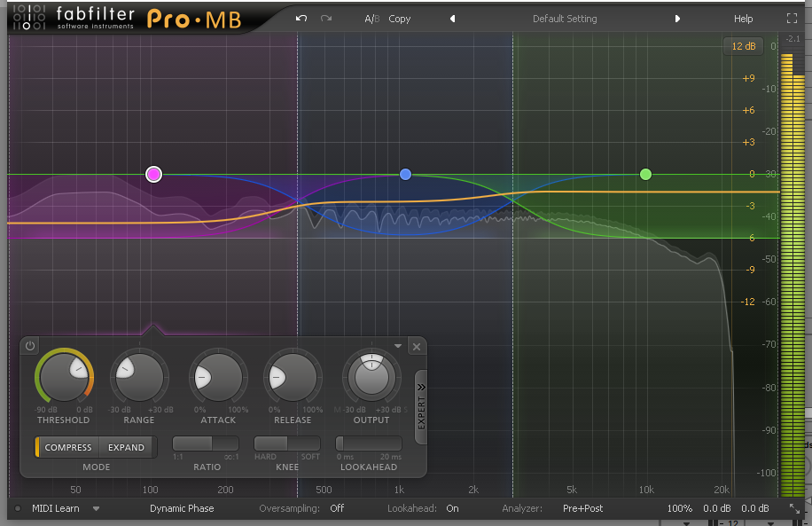The width and height of the screenshot is (812, 526).
Task: Select the green high band handle
Action: 645,174
